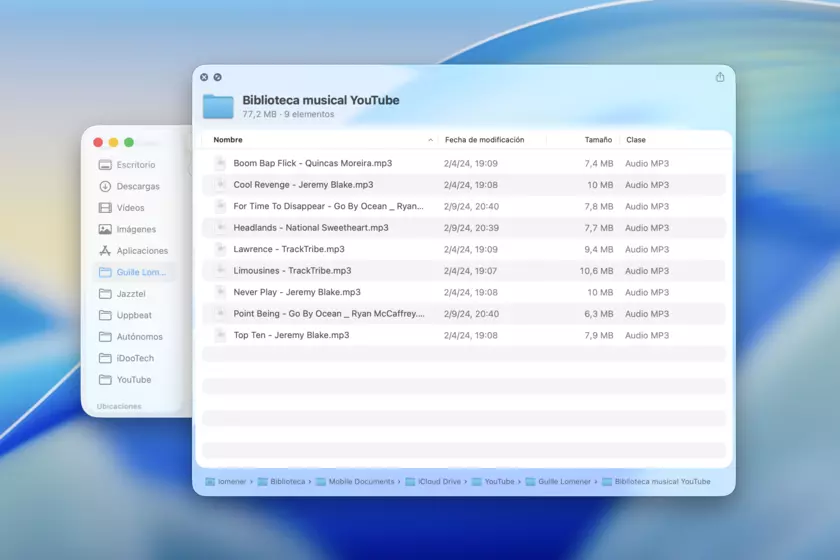Select the iDooTech sidebar folder
The width and height of the screenshot is (840, 560).
click(x=135, y=358)
